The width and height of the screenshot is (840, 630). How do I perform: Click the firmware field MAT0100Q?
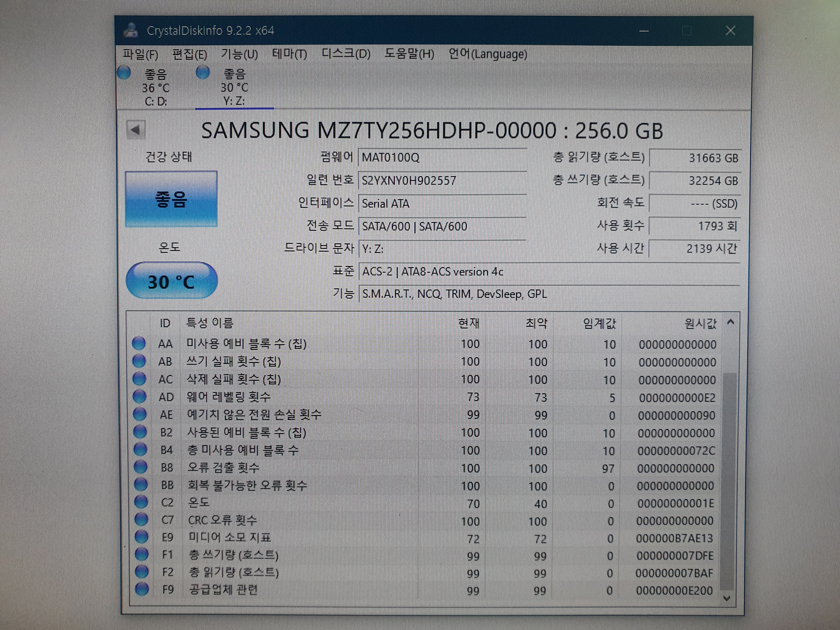pos(442,157)
